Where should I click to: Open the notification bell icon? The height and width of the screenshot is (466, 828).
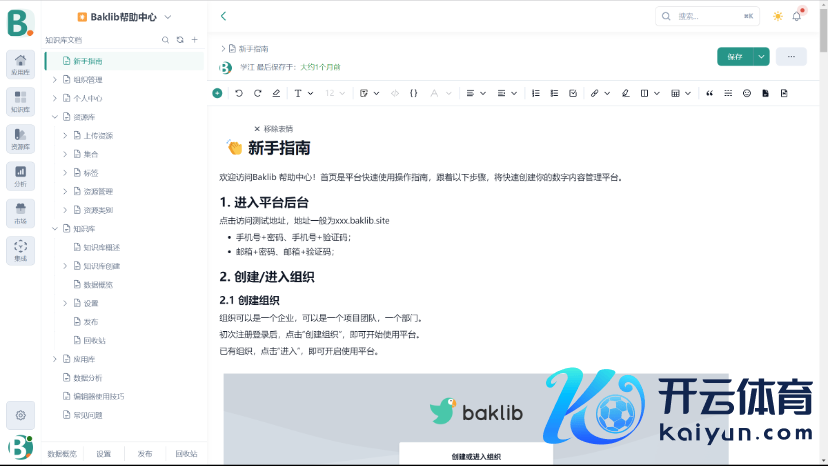(x=797, y=16)
